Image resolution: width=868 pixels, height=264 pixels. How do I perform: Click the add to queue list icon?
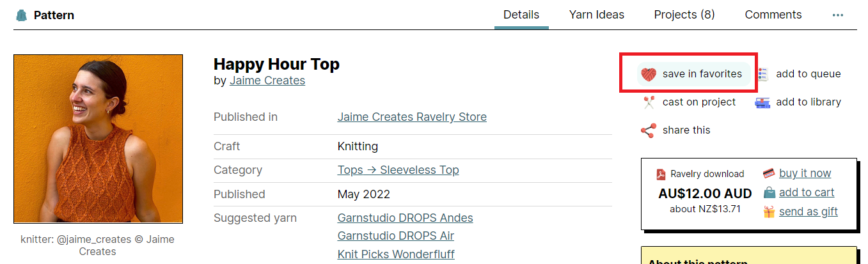coord(762,74)
